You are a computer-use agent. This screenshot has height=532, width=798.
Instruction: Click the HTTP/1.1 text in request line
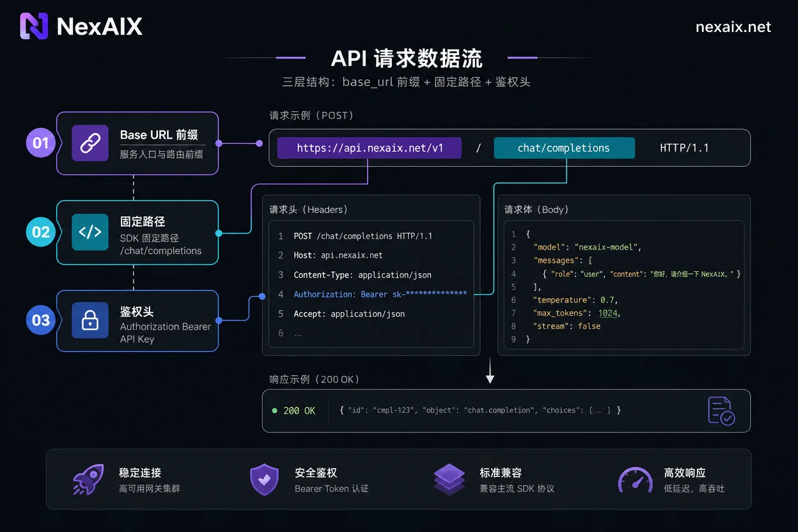click(684, 148)
